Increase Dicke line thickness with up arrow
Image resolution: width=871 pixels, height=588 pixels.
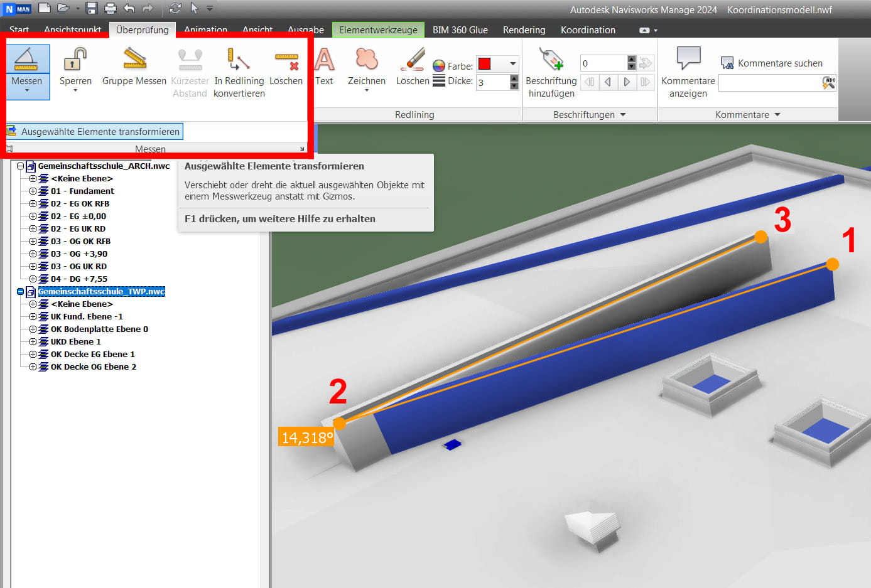point(514,78)
